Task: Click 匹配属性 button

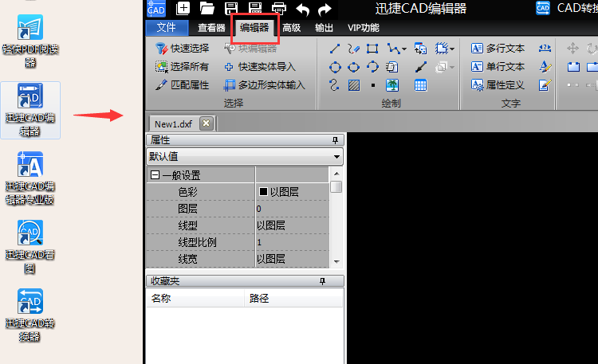Action: click(x=183, y=85)
